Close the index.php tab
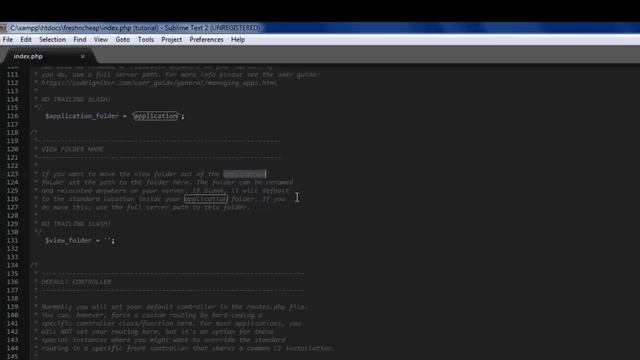This screenshot has height=360, width=640. point(82,56)
